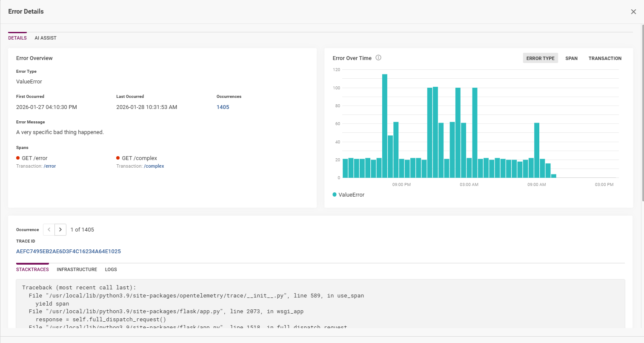Switch chart to Error Type view
Image resolution: width=644 pixels, height=343 pixels.
(x=540, y=58)
